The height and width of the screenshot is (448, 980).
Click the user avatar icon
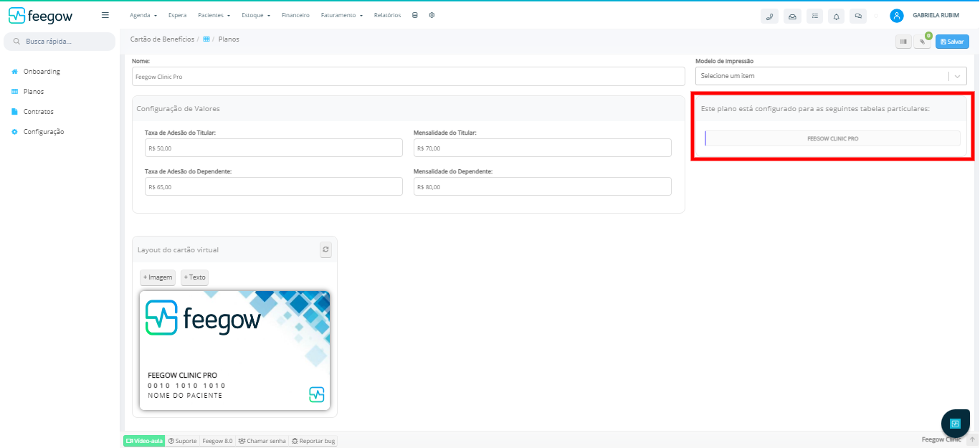[x=897, y=16]
